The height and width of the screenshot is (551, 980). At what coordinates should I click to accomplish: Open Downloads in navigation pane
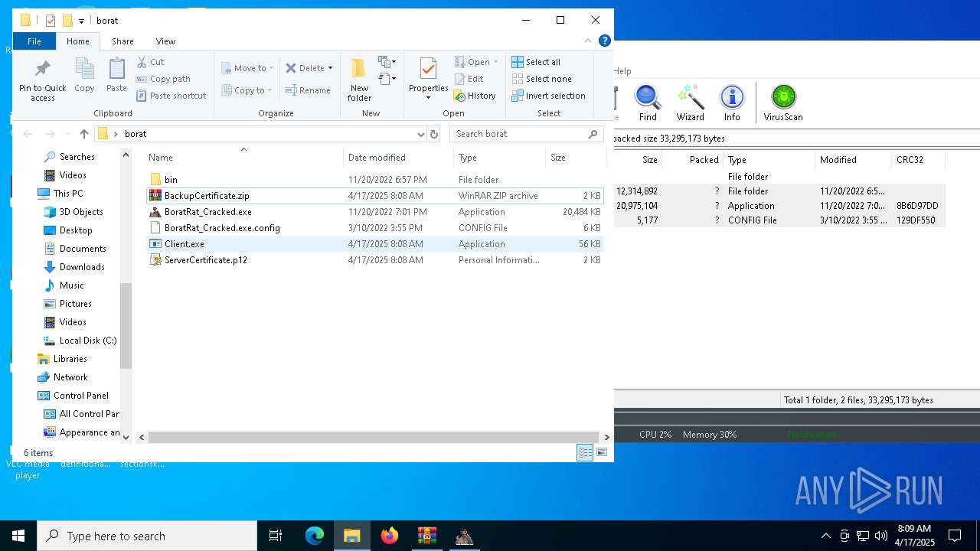coord(82,267)
